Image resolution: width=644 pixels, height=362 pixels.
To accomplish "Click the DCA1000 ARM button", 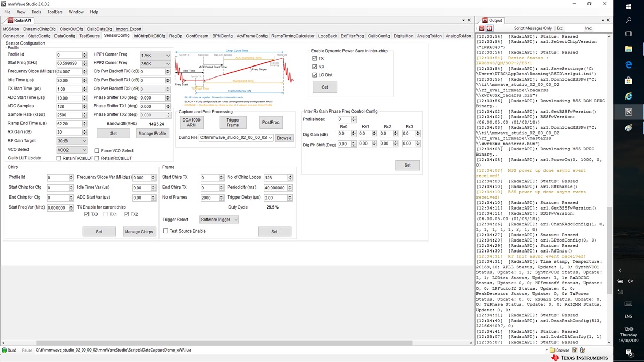I will point(192,123).
